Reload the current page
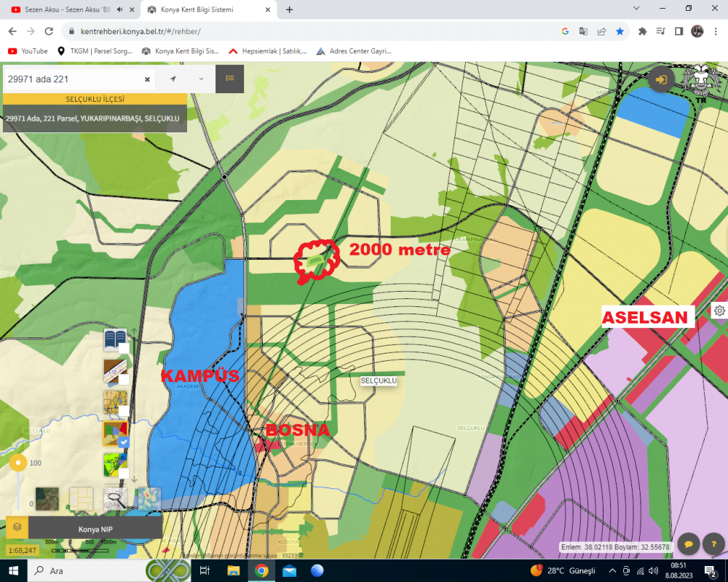 coord(49,31)
